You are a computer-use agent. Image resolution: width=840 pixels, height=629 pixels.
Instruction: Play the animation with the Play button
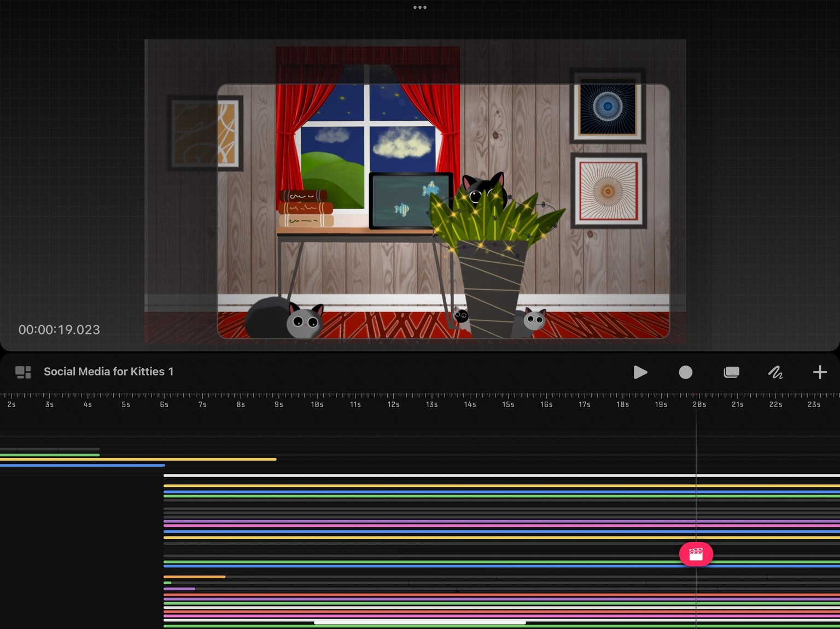coord(640,372)
